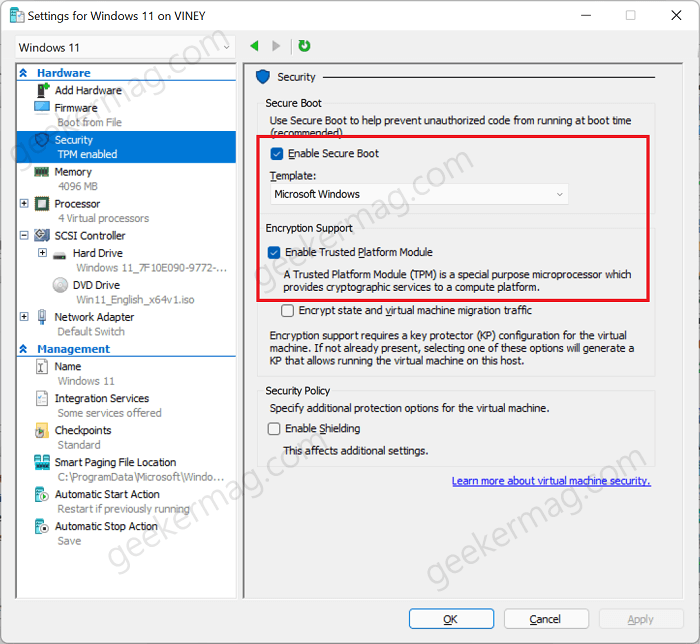
Task: Click the Hard Drive icon
Action: pos(59,256)
